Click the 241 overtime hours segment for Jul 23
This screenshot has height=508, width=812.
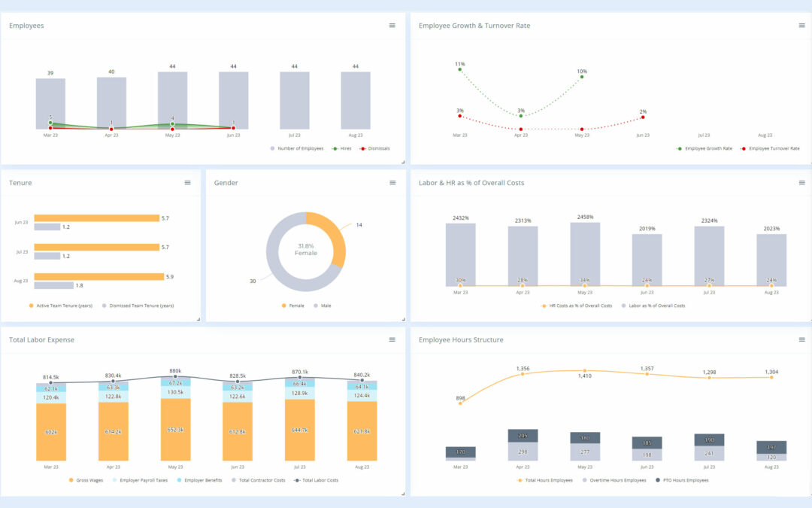click(709, 454)
